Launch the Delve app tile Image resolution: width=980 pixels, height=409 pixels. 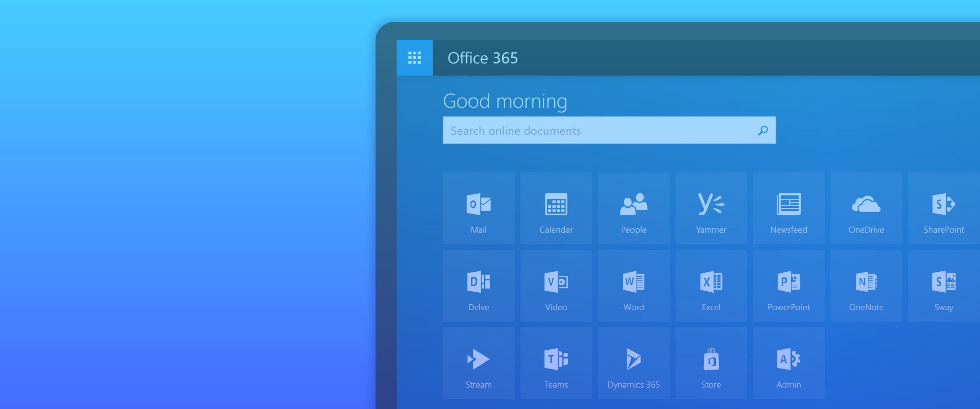pos(479,286)
